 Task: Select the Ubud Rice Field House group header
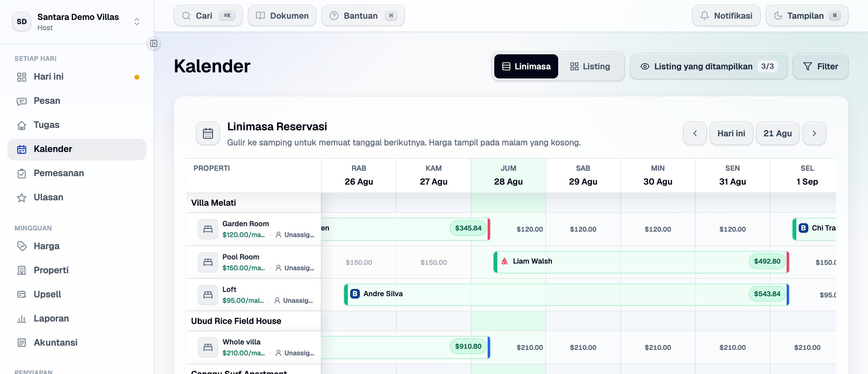click(254, 321)
